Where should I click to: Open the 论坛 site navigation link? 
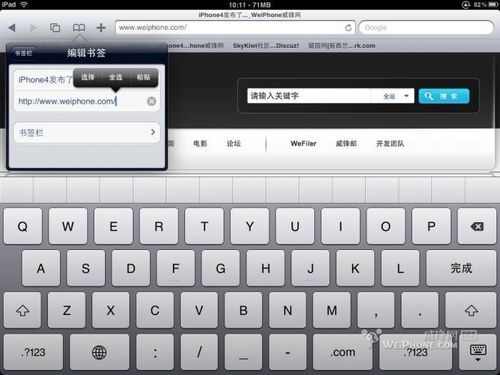click(x=234, y=144)
